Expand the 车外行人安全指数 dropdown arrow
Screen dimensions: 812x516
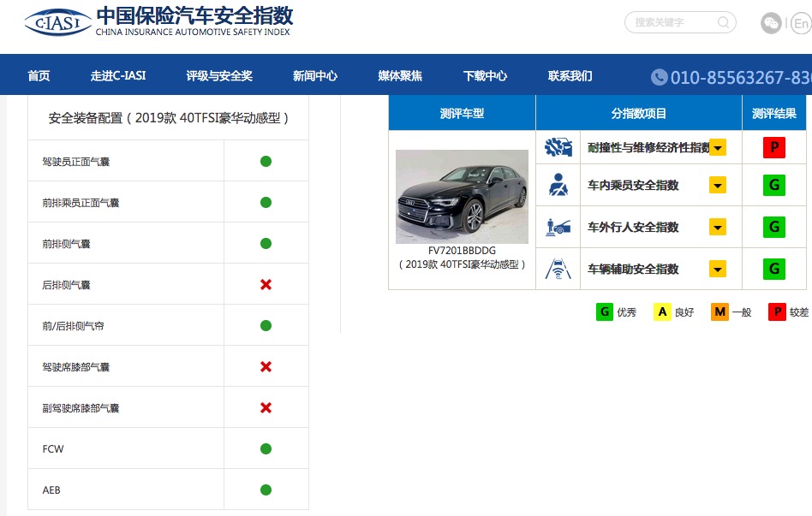pos(718,227)
